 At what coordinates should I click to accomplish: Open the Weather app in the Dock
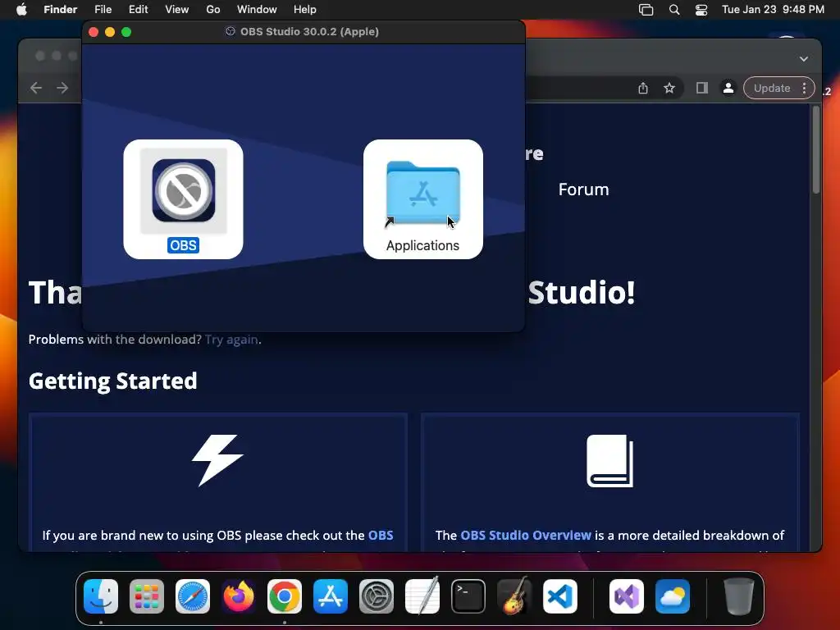coord(673,596)
